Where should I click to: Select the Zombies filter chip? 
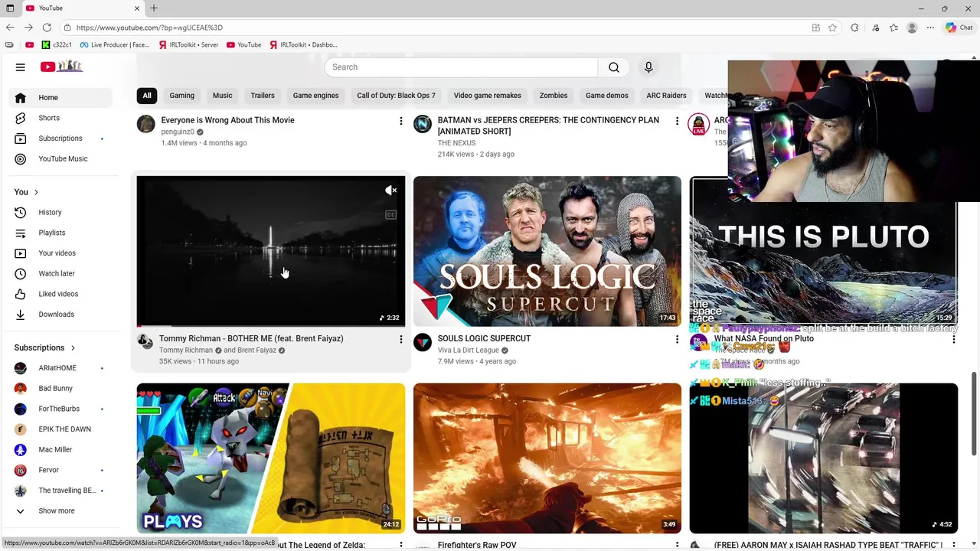click(x=554, y=96)
